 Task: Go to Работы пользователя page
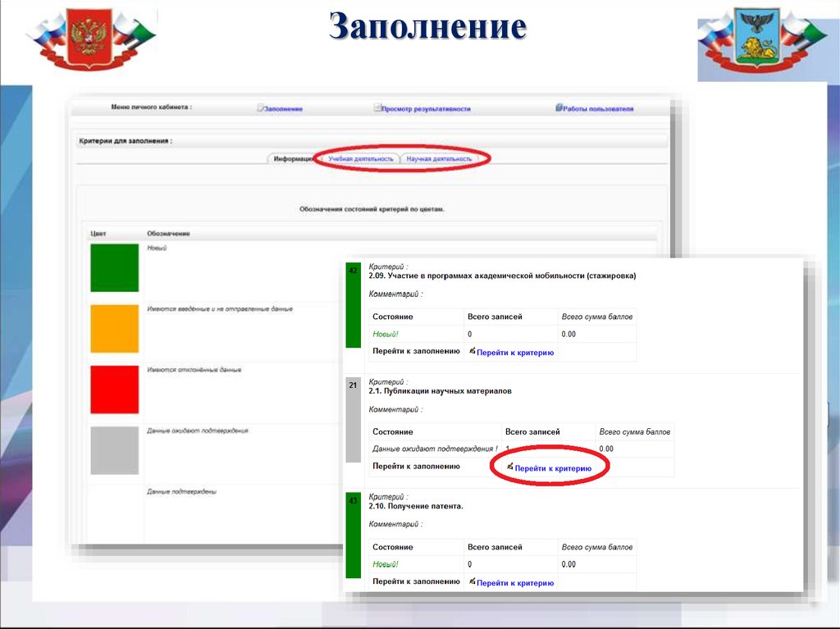point(598,109)
